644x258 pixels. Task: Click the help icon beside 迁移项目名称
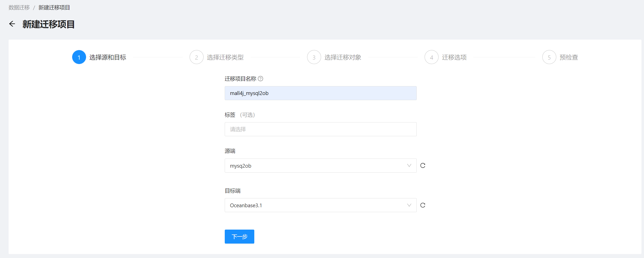(x=260, y=79)
